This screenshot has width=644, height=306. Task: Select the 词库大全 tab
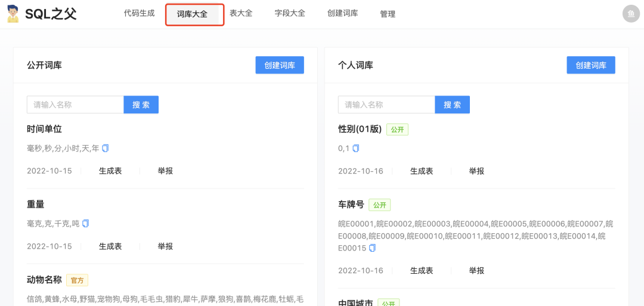pyautogui.click(x=192, y=14)
